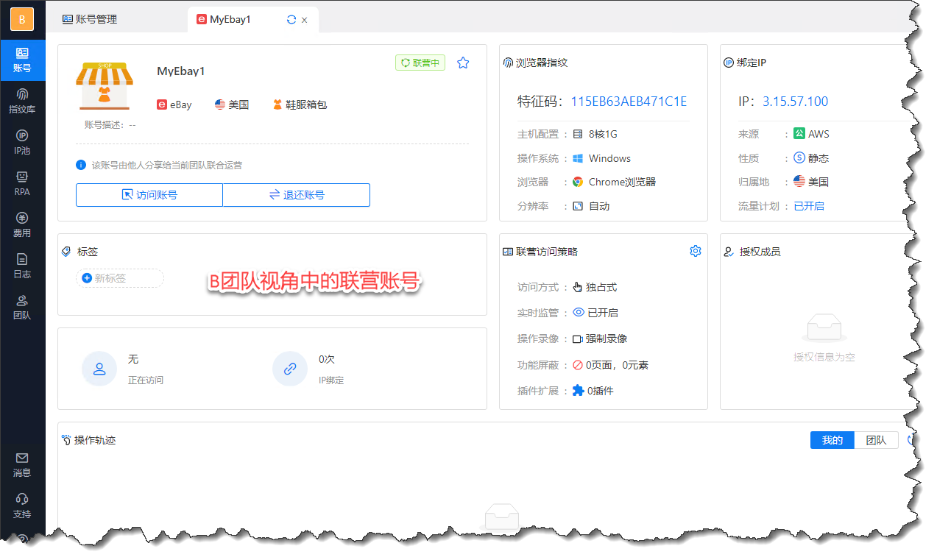Open 支持 support in sidebar
The height and width of the screenshot is (560, 937).
(x=22, y=506)
